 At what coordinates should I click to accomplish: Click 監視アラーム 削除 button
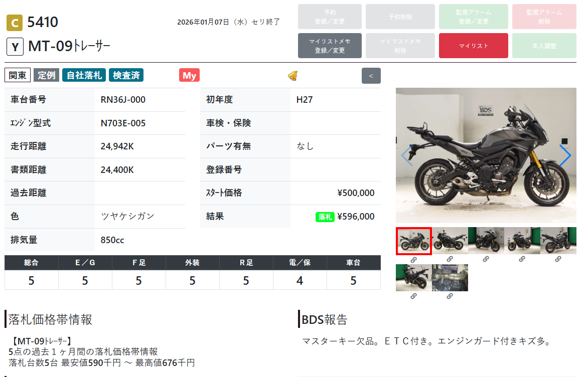(x=544, y=17)
